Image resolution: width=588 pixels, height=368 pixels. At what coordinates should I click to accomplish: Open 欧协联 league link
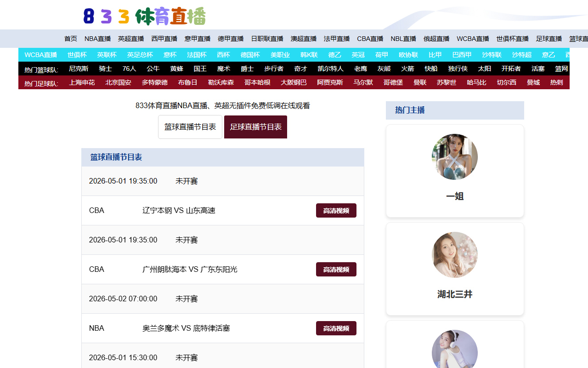pyautogui.click(x=408, y=55)
